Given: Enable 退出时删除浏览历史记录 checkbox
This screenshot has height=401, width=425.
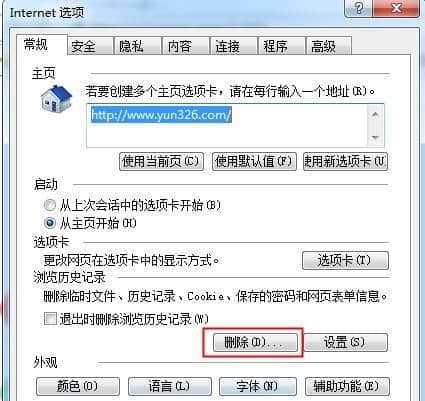Looking at the screenshot, I should [50, 318].
